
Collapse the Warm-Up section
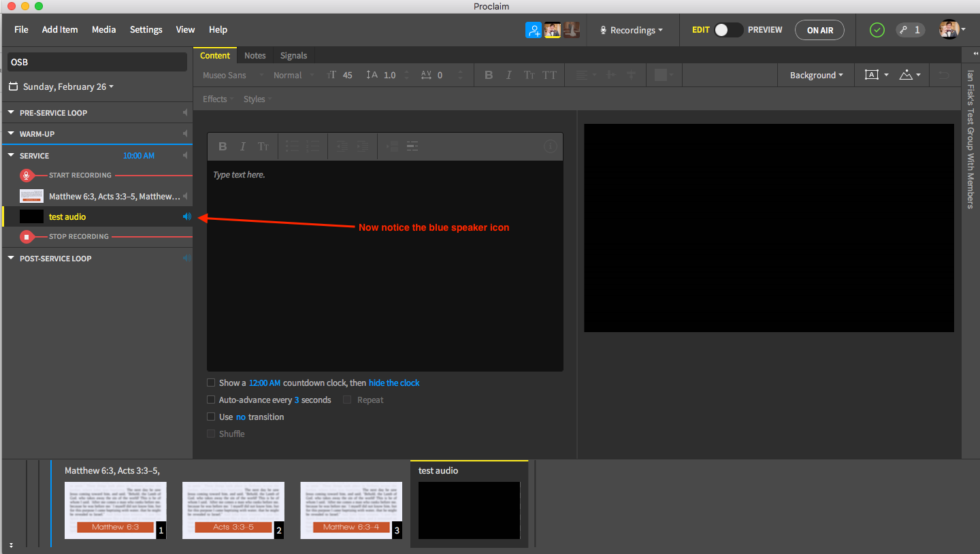point(11,134)
